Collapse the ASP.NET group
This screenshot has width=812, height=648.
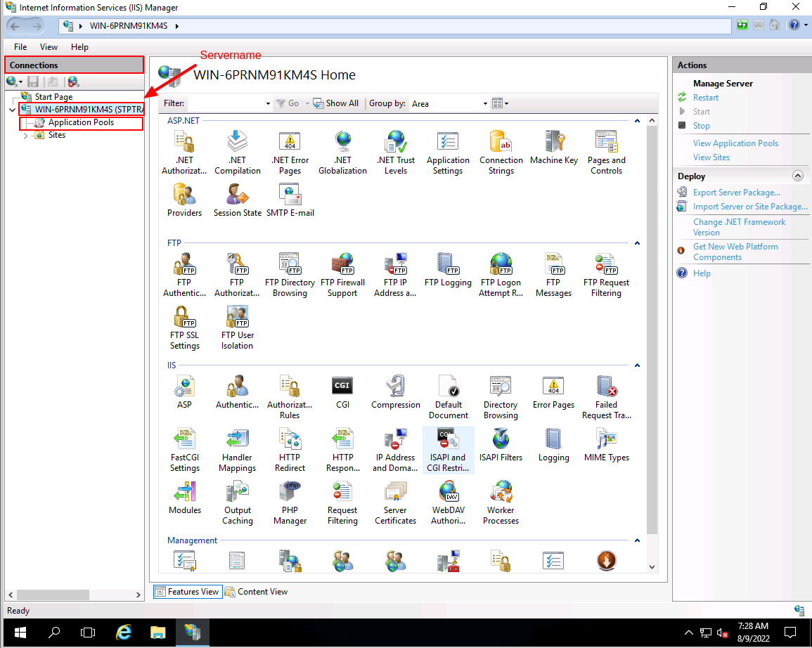638,121
